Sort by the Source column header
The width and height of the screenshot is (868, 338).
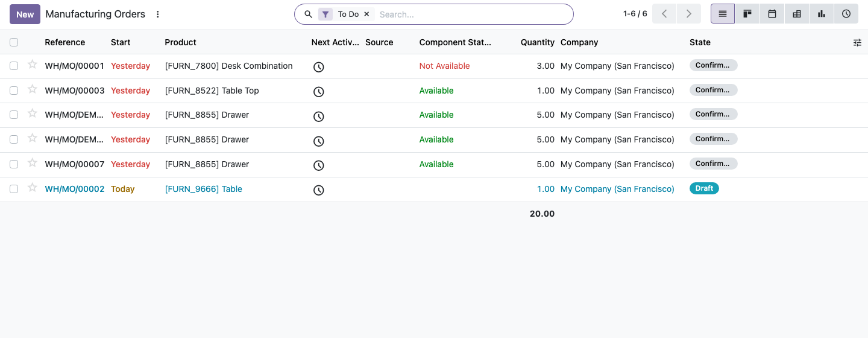[379, 42]
